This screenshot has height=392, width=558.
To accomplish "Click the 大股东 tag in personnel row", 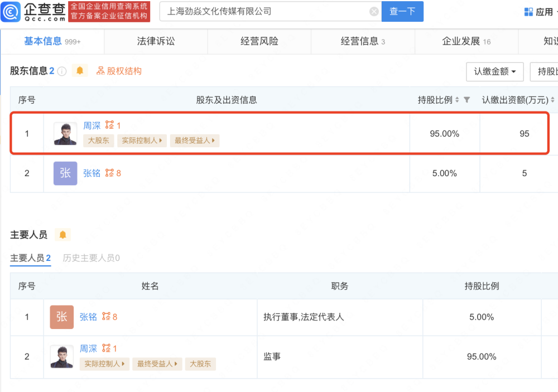I will tap(200, 364).
